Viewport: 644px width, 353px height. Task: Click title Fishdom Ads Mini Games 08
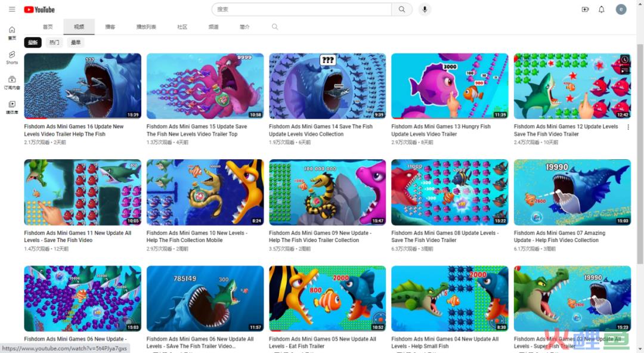445,236
